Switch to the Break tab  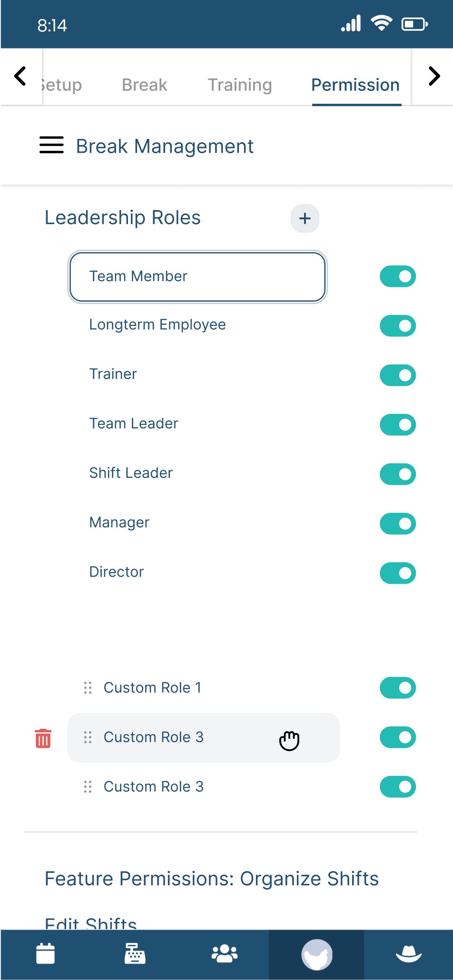[145, 85]
